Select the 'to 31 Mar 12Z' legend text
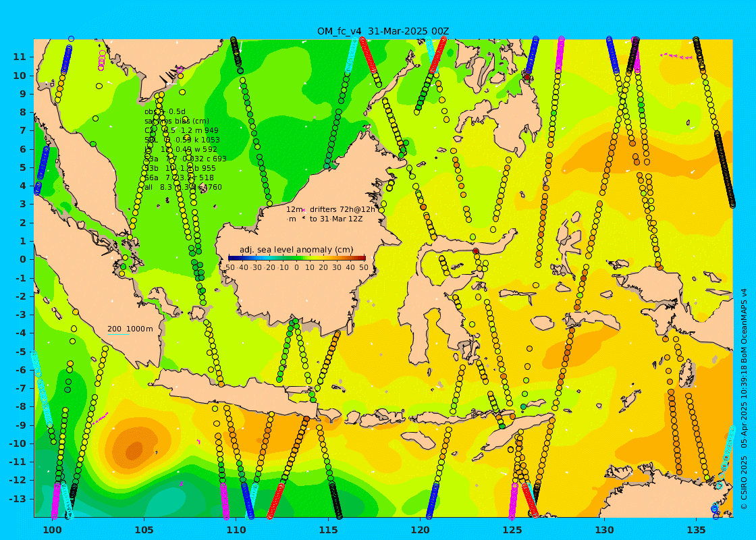The height and width of the screenshot is (540, 756). (336, 219)
